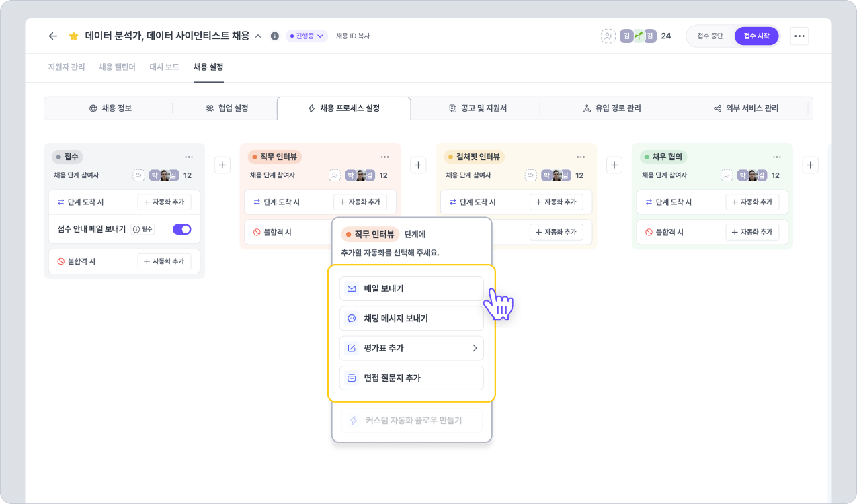Click the add member icon in header

point(608,36)
